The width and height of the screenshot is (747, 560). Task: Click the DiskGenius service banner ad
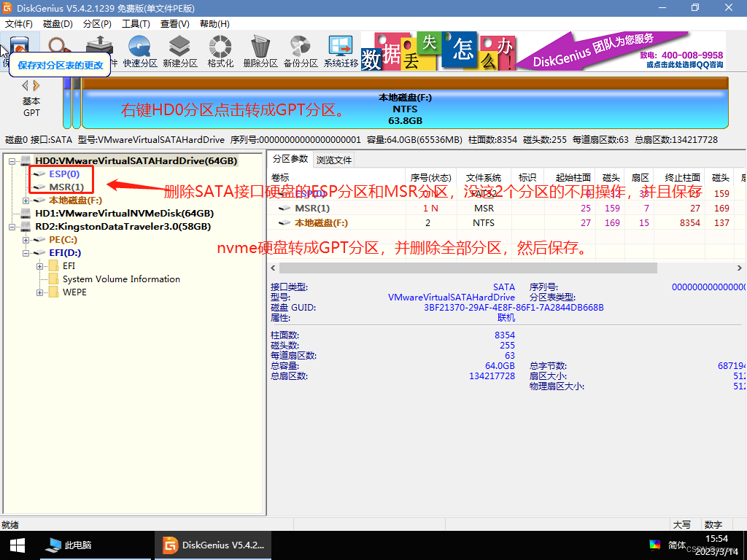tap(543, 52)
